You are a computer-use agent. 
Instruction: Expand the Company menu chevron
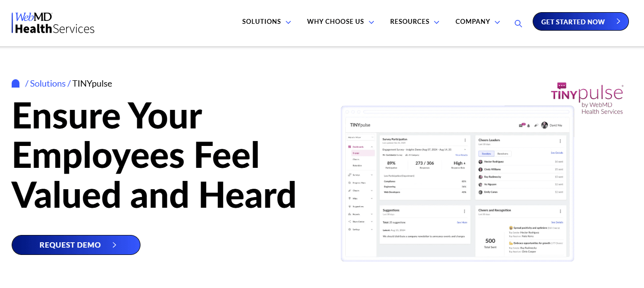pyautogui.click(x=497, y=22)
